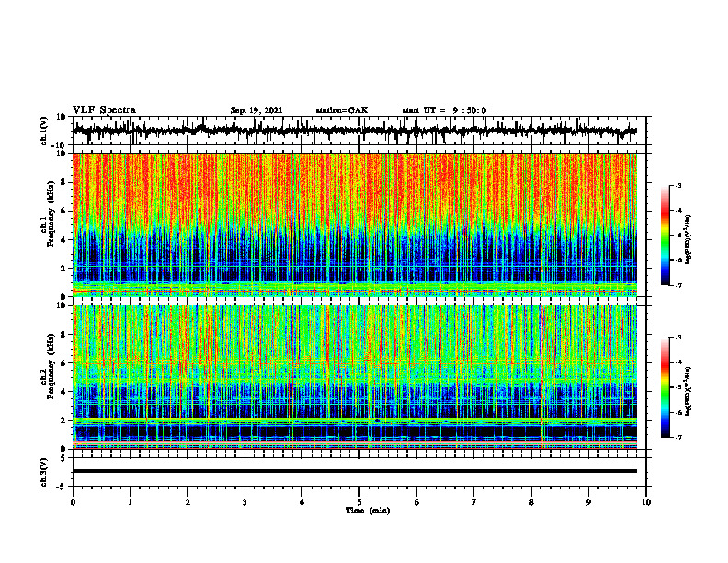The width and height of the screenshot is (728, 563).
Task: Click the ch.1 voltage waveform trace
Action: tap(355, 131)
